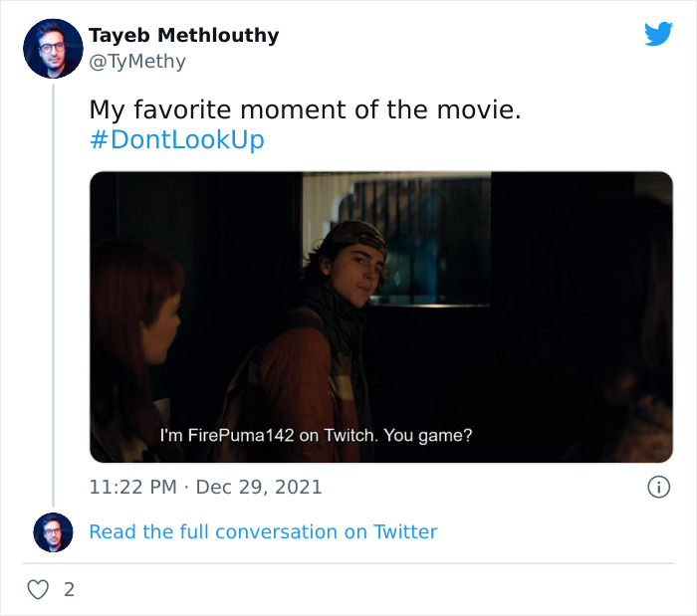Click the like count number 2
Viewport: 697px width, 616px height.
tap(69, 589)
